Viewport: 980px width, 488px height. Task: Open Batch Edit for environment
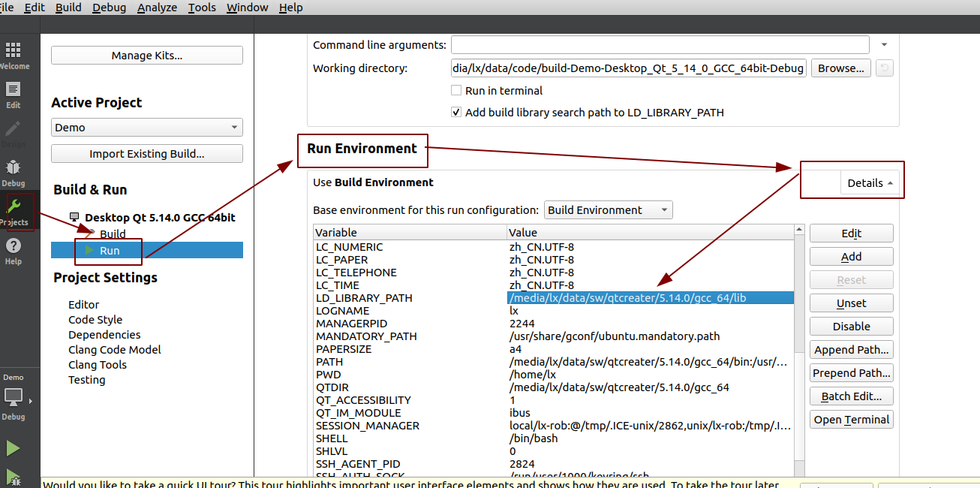(x=852, y=396)
